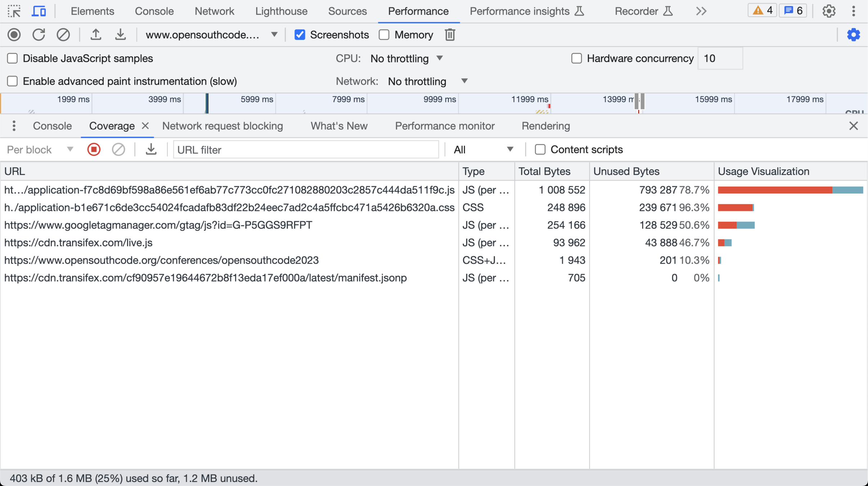Load a profile with upload icon

[95, 35]
